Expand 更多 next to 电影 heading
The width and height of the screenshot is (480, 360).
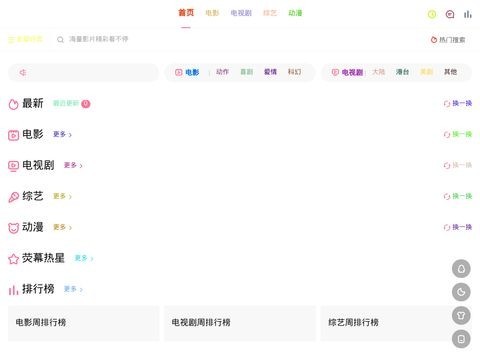click(63, 134)
